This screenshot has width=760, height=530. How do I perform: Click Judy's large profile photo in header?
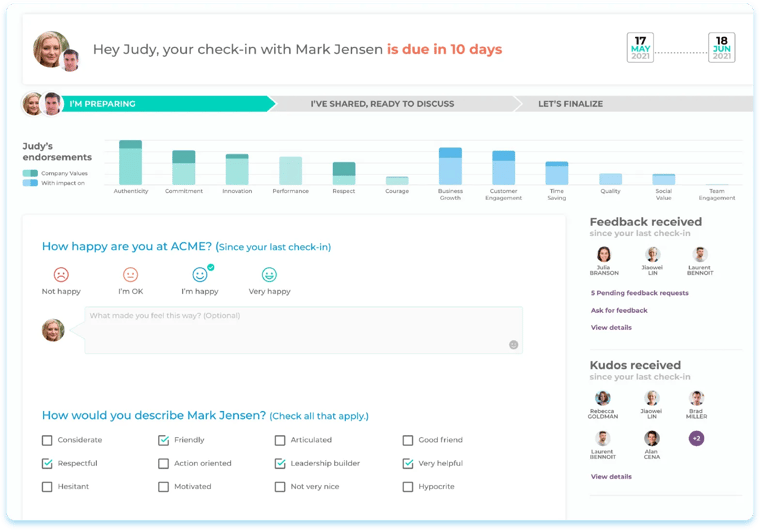tap(49, 49)
